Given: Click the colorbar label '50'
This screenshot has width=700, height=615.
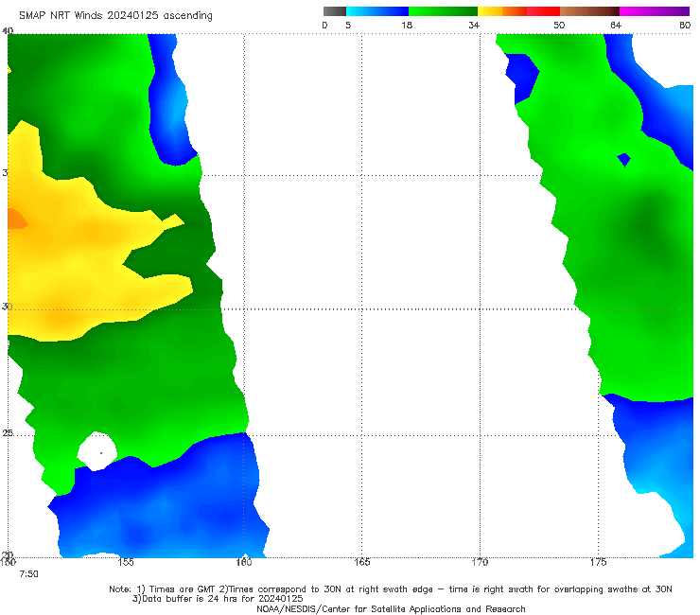Looking at the screenshot, I should (x=559, y=26).
